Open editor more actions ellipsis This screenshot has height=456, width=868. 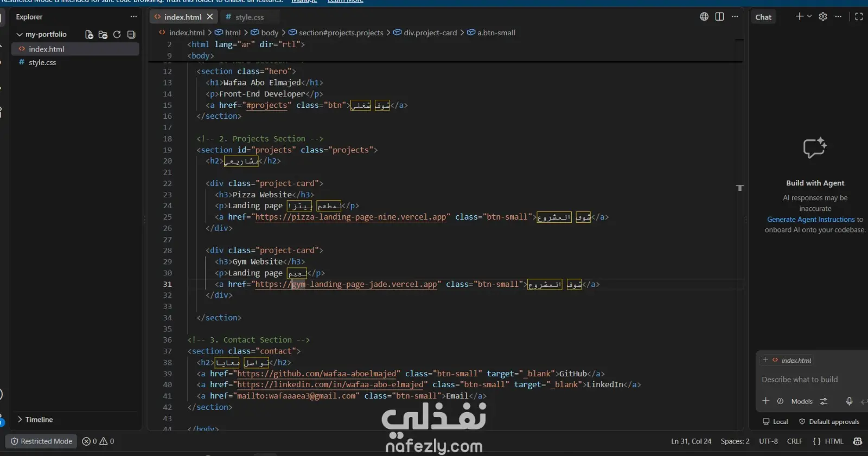click(x=735, y=16)
